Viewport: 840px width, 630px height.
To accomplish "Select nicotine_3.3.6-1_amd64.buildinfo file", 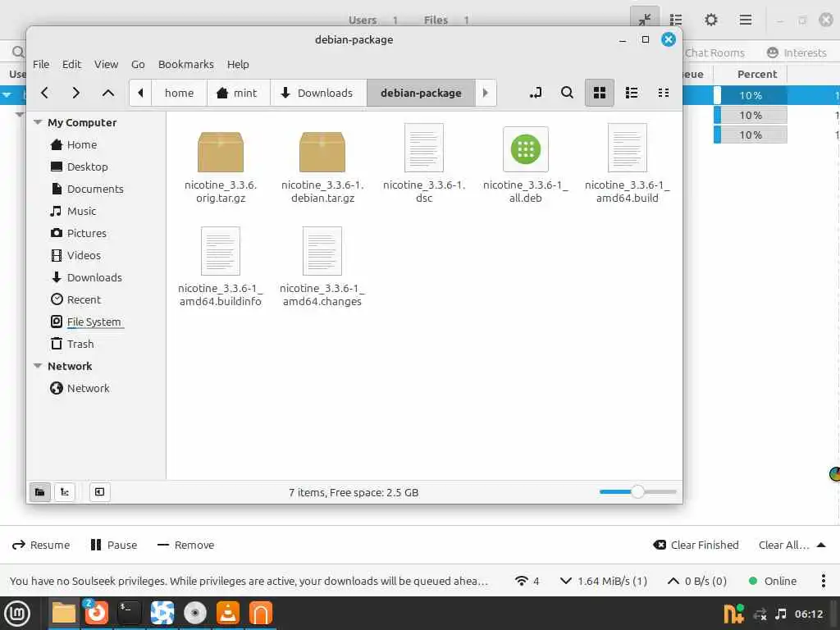I will 220,267.
